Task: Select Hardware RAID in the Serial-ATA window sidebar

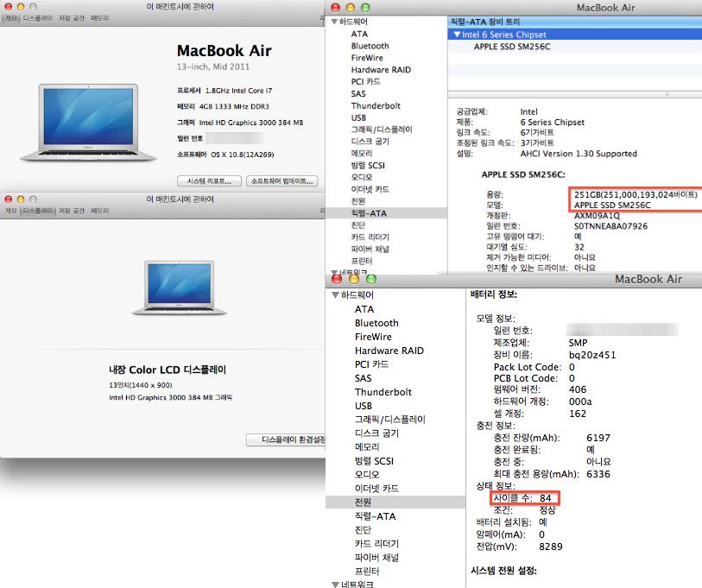Action: [381, 70]
